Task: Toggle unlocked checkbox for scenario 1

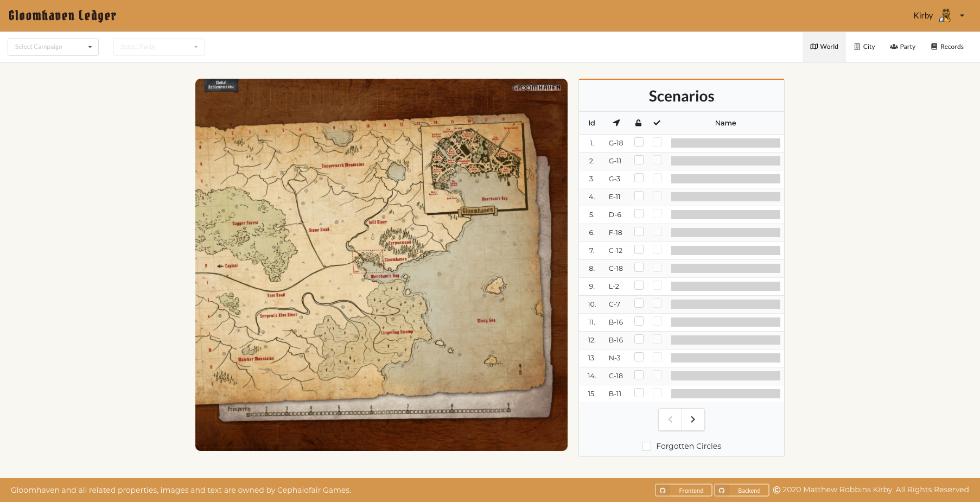Action: (639, 142)
